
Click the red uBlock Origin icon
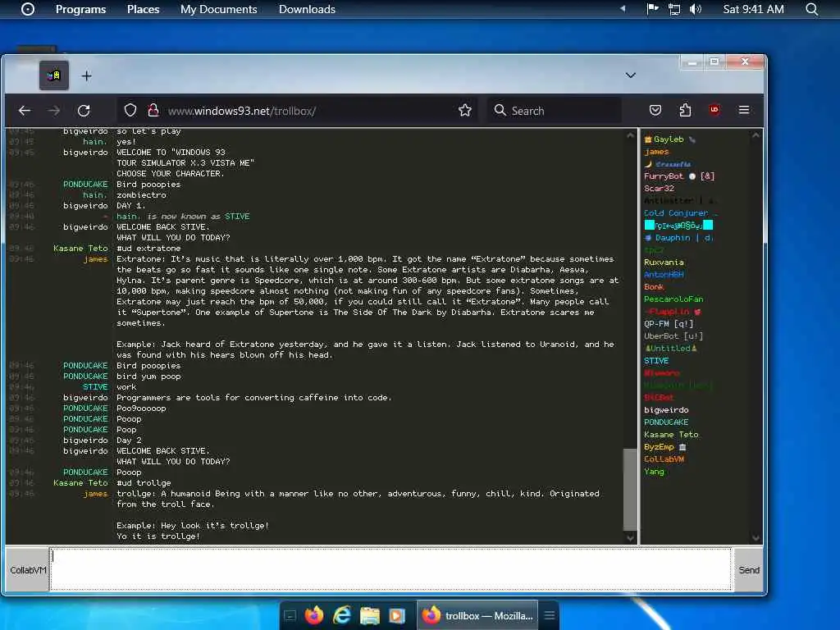pyautogui.click(x=714, y=110)
